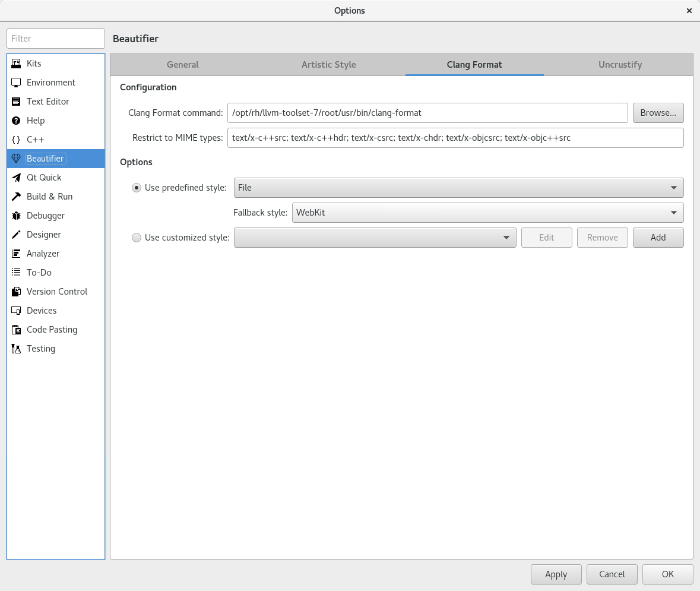
Task: Open the General tab
Action: point(182,65)
